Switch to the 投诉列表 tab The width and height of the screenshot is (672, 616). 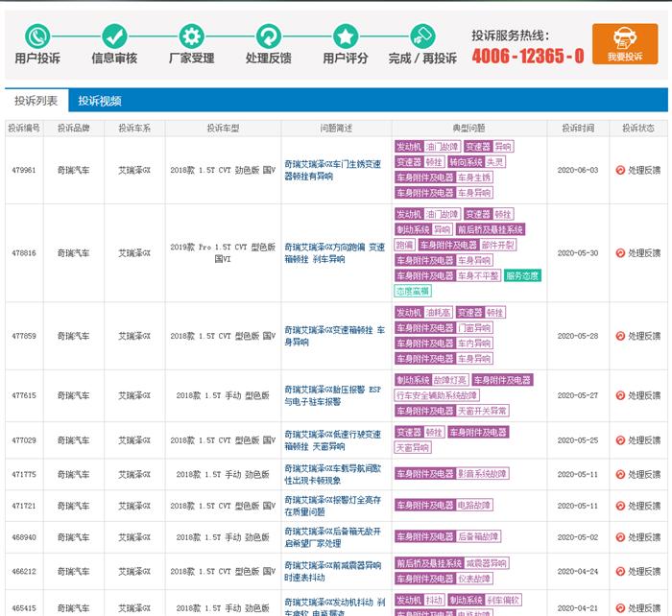36,101
